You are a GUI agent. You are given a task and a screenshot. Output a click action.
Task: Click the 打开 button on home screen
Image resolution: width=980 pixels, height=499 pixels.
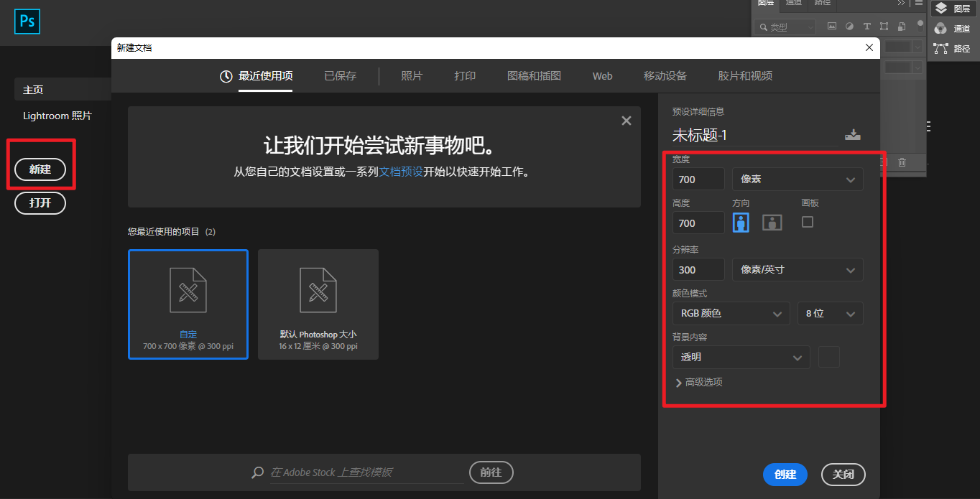(40, 203)
